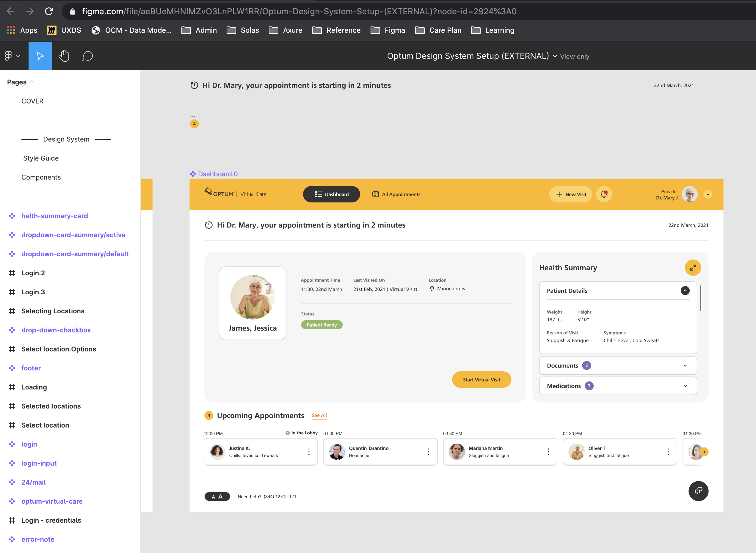The image size is (756, 553).
Task: Open the chat widget icon at bottom right
Action: tap(698, 491)
